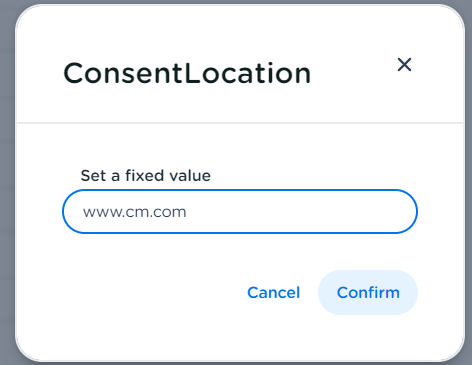Cancel the ConsentLocation changes
472x365 pixels.
coord(273,292)
